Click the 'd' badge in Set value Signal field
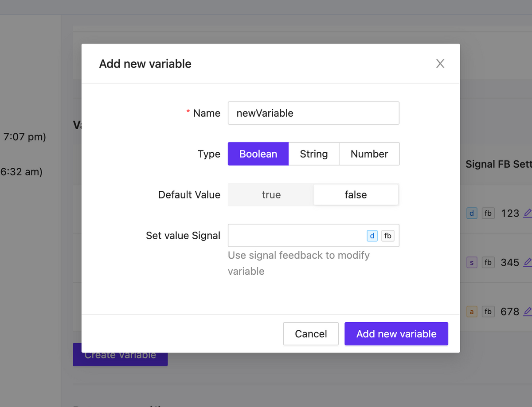The height and width of the screenshot is (407, 532). click(372, 236)
